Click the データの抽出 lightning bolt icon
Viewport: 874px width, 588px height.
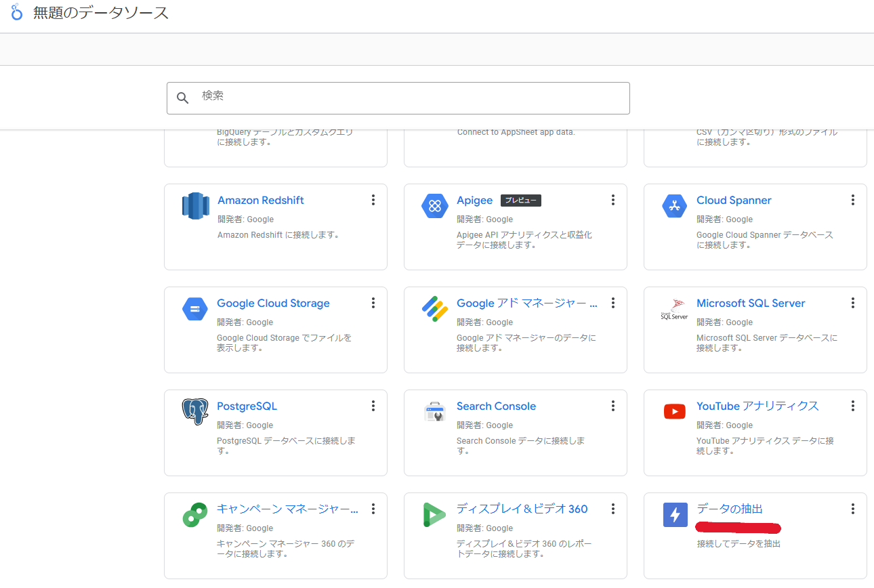click(675, 516)
